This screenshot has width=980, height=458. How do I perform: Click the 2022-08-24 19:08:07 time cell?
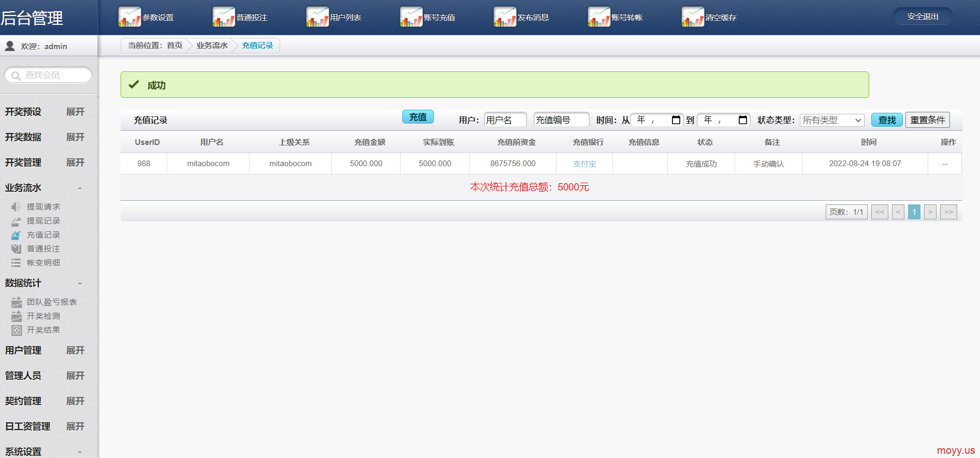pos(865,164)
